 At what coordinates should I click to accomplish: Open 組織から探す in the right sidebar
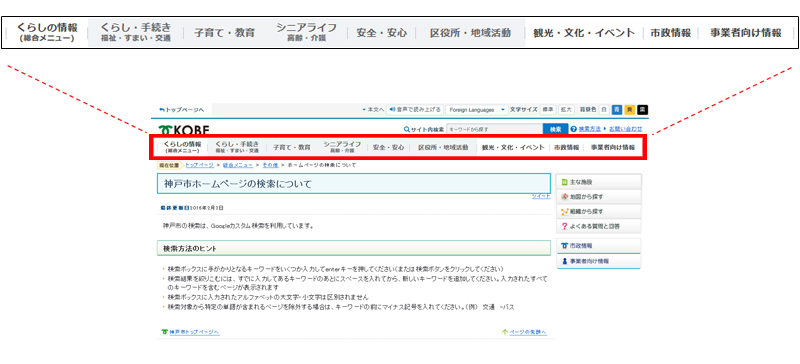coord(599,211)
